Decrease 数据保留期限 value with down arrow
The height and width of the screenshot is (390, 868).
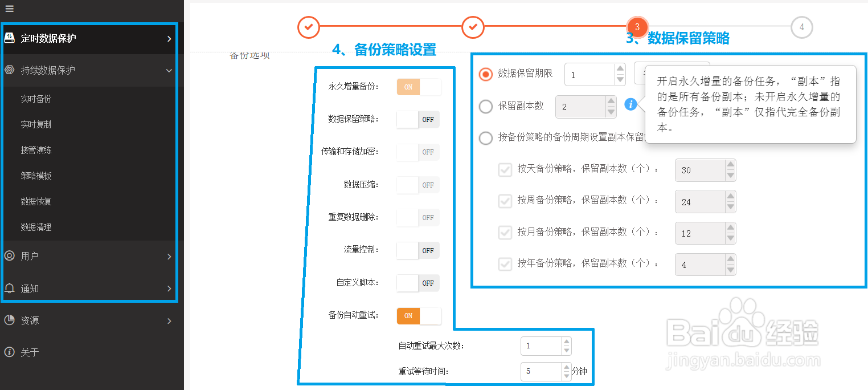620,80
